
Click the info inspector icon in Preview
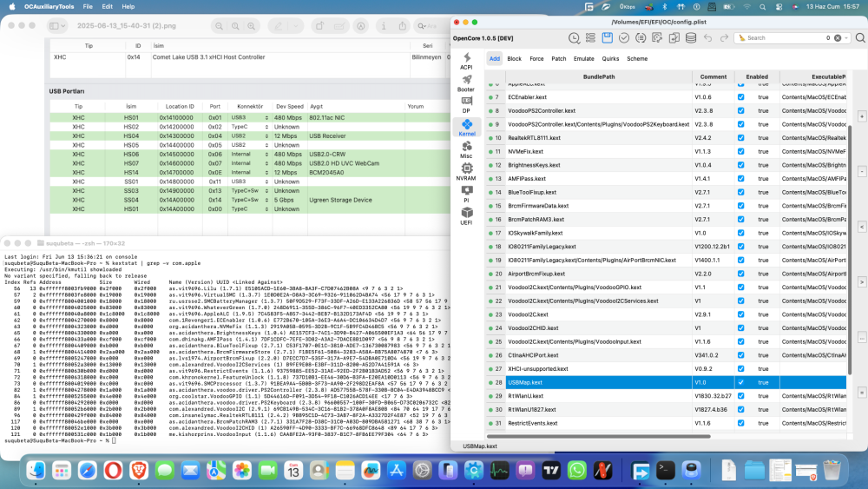[x=384, y=26]
